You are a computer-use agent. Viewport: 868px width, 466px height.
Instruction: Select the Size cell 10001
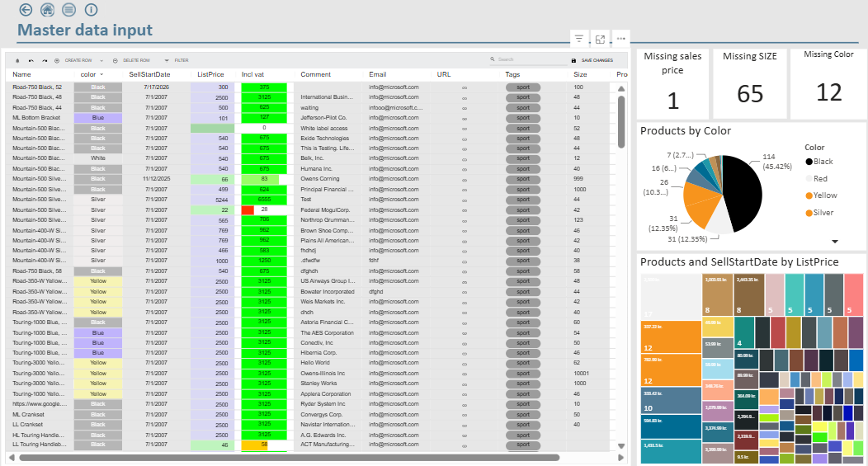581,374
